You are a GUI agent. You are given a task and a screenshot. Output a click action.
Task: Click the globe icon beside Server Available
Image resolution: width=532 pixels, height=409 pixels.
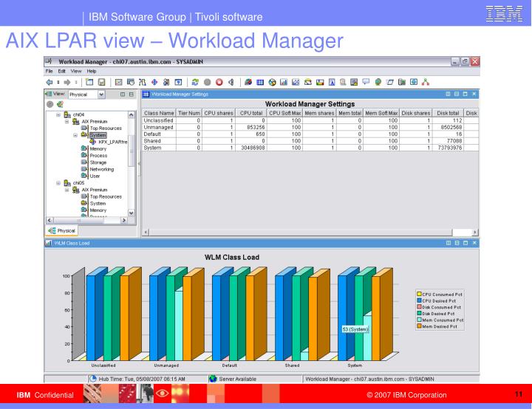pyautogui.click(x=213, y=379)
